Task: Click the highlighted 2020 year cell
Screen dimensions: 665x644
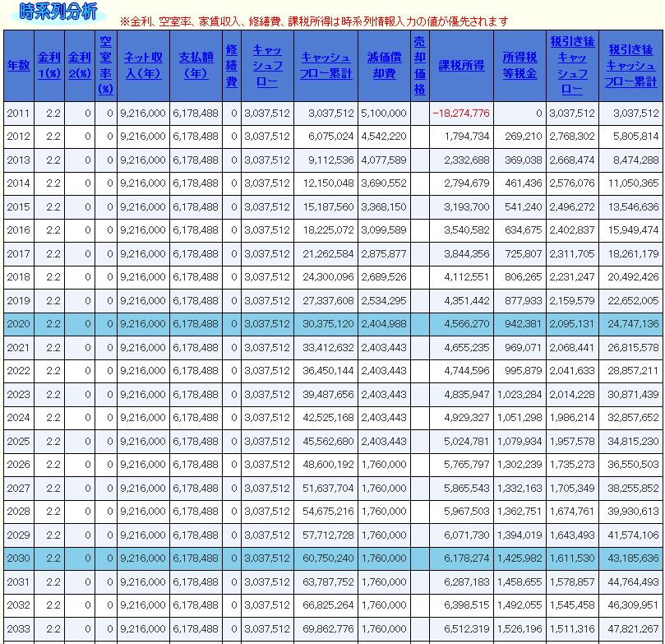Action: pyautogui.click(x=18, y=324)
